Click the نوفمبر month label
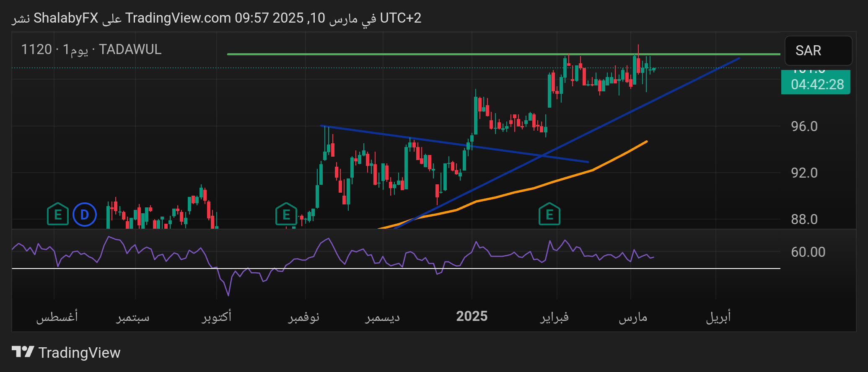The height and width of the screenshot is (372, 868). [304, 317]
